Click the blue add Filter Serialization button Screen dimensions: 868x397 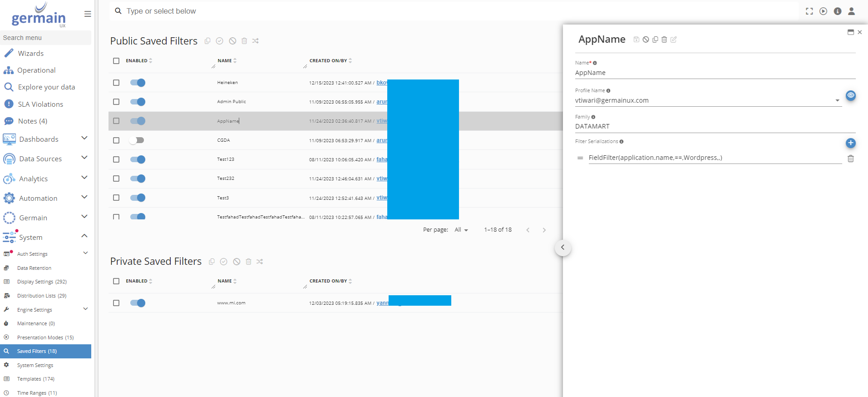850,143
